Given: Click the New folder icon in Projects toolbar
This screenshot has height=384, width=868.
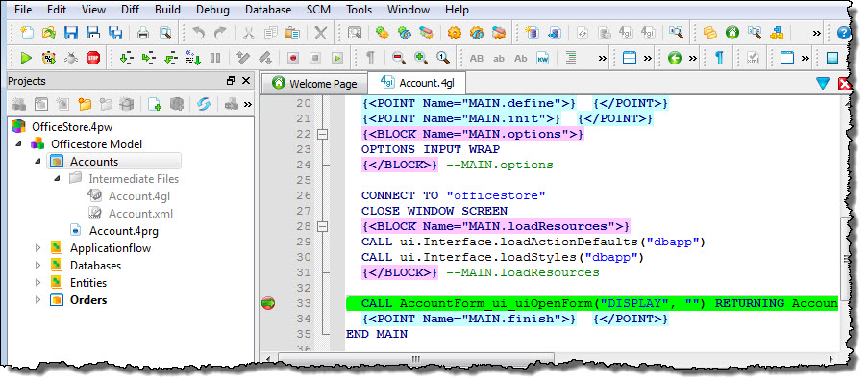Looking at the screenshot, I should [85, 104].
